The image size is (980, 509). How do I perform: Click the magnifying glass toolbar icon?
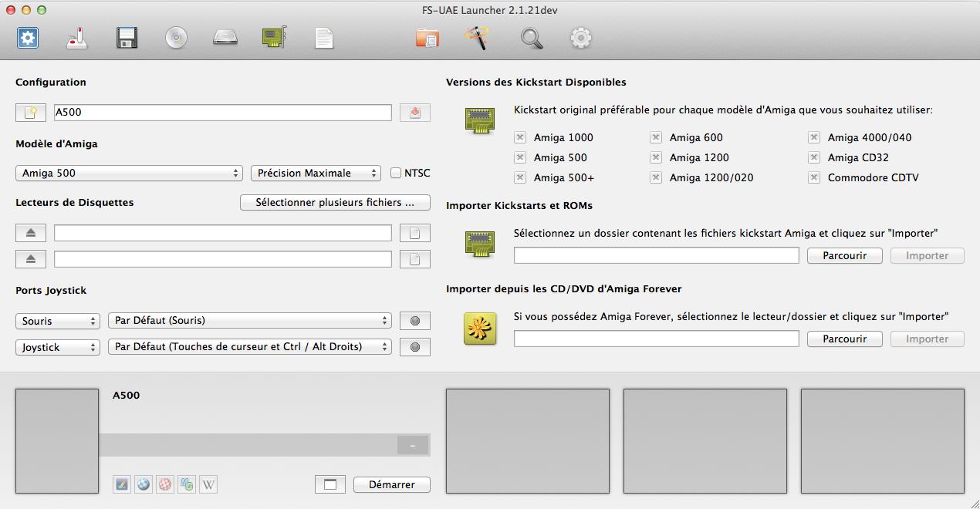click(532, 37)
